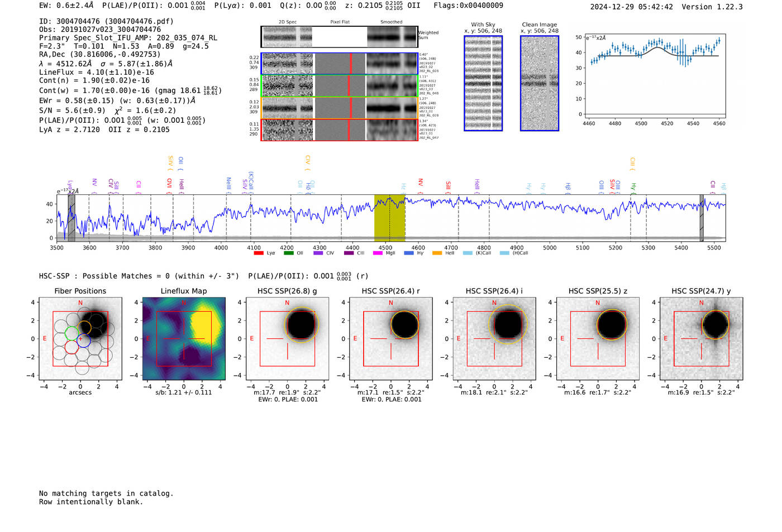Click the gray shaded band near 3550Å

pos(71,218)
